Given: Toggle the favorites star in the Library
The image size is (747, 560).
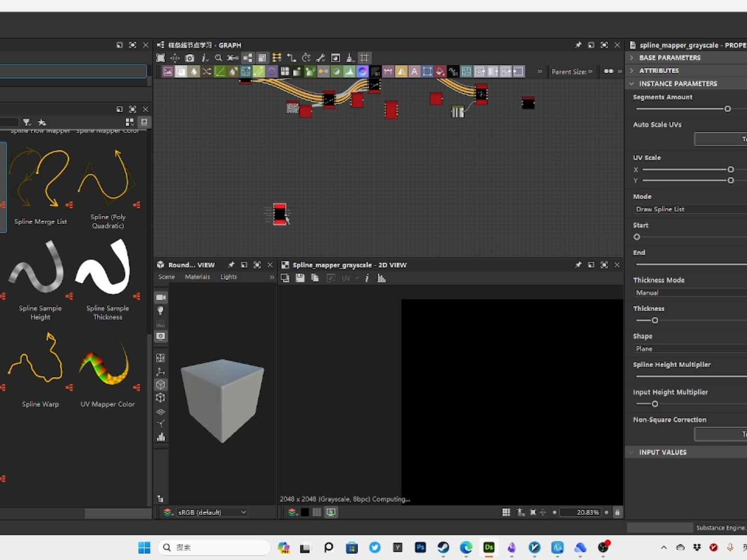Looking at the screenshot, I should click(42, 122).
